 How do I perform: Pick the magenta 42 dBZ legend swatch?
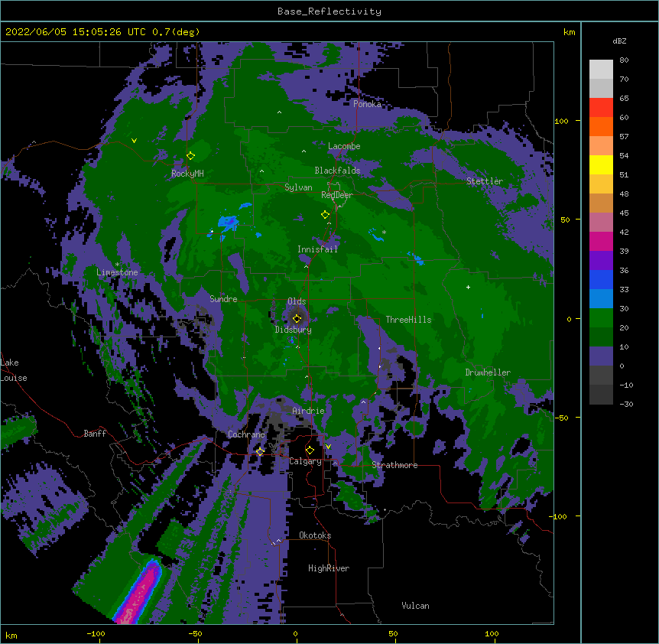tap(601, 241)
